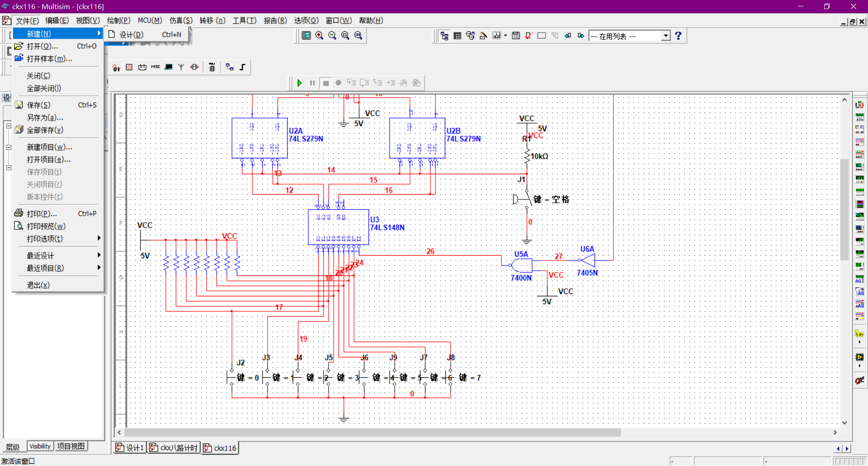This screenshot has width=868, height=466.
Task: Open the Grapher analysis icon
Action: (497, 36)
